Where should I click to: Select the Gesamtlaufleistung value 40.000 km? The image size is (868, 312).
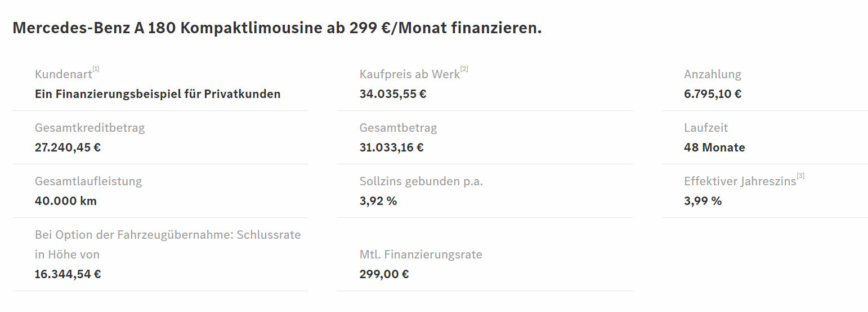click(66, 201)
